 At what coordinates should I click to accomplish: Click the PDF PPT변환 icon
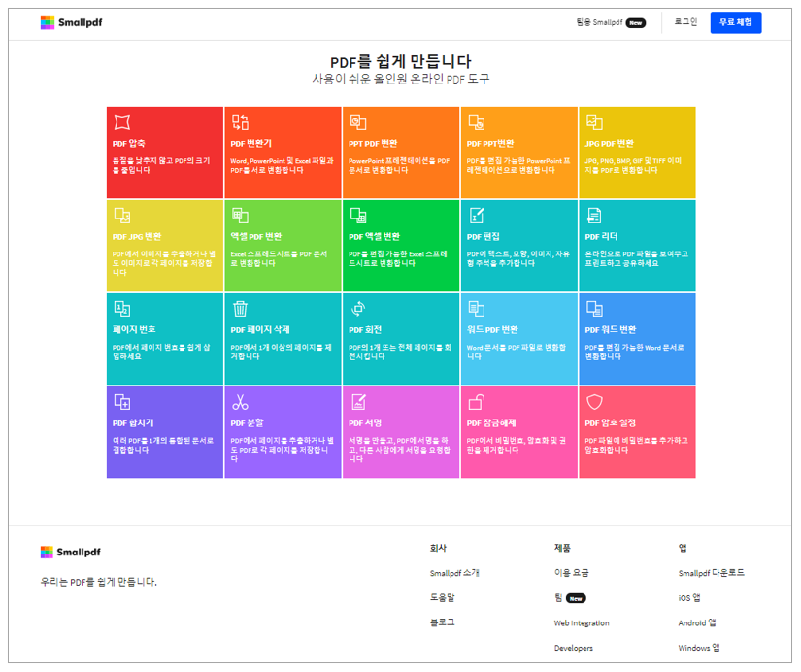477,122
